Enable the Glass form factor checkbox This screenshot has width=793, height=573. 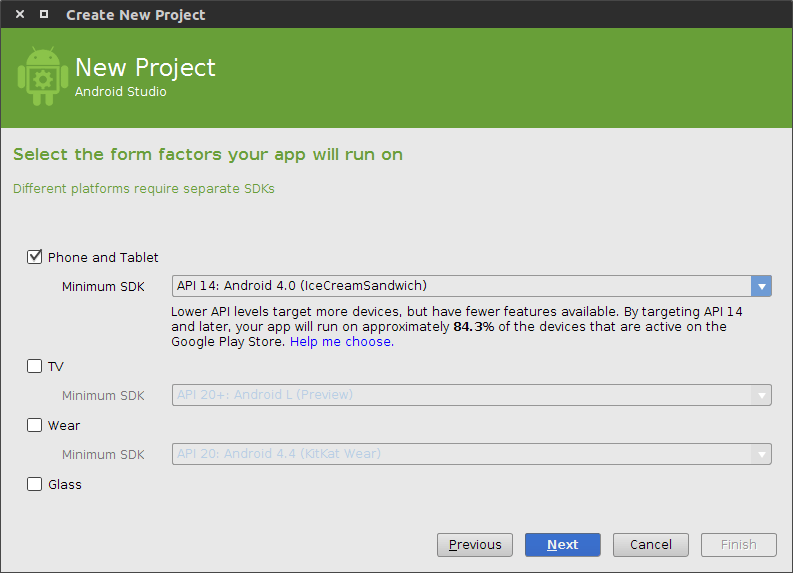click(34, 484)
